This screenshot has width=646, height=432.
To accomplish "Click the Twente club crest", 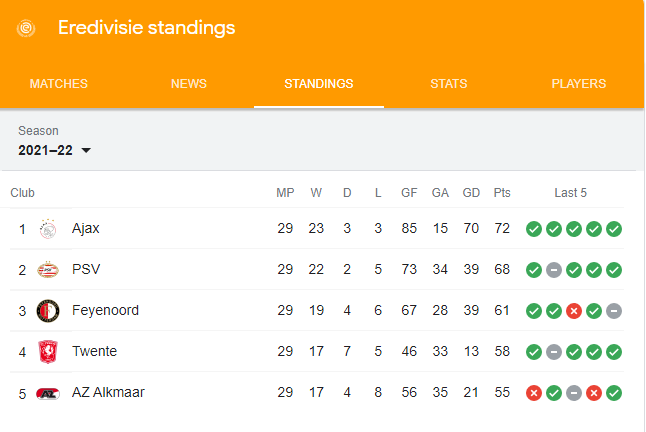I will (48, 352).
